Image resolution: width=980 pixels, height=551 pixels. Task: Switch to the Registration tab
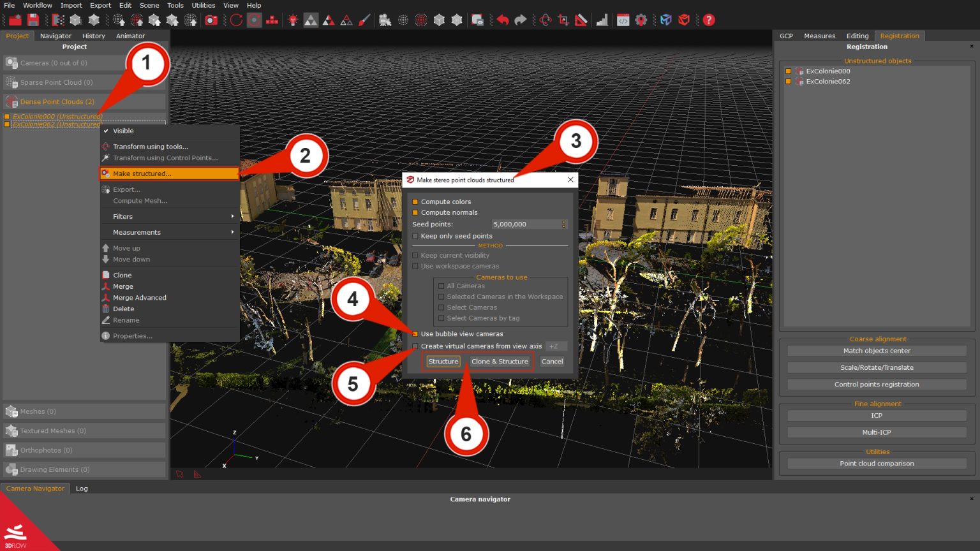tap(900, 36)
